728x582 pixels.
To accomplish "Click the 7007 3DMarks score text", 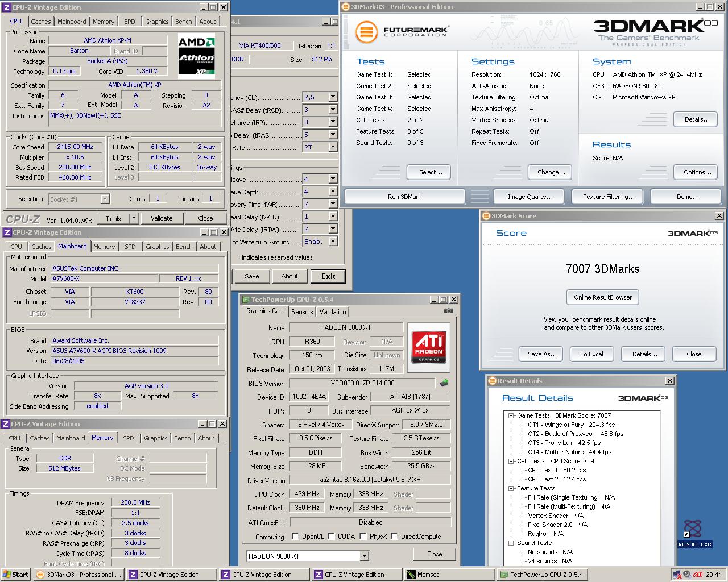I will click(603, 269).
